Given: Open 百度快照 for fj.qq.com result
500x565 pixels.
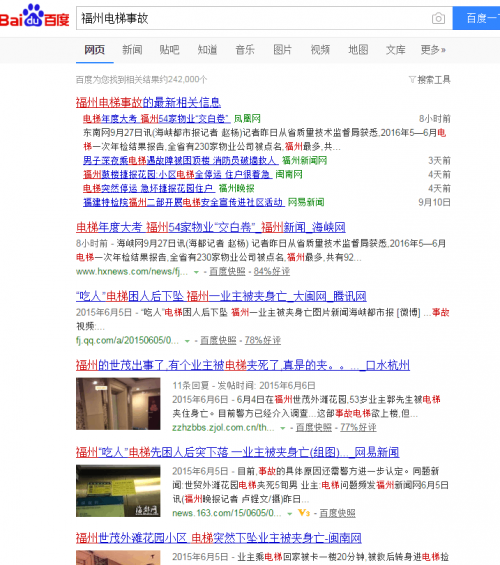Looking at the screenshot, I should coord(218,340).
